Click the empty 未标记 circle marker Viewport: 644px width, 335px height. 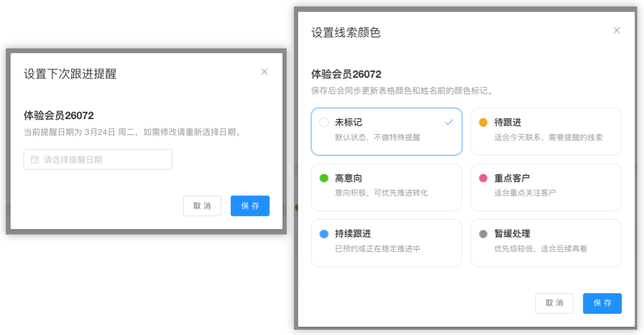324,122
